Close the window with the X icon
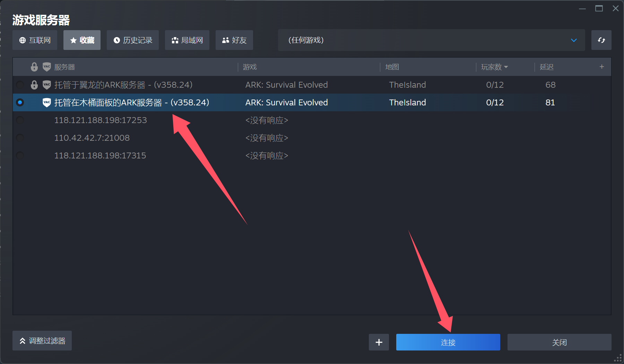 point(616,8)
